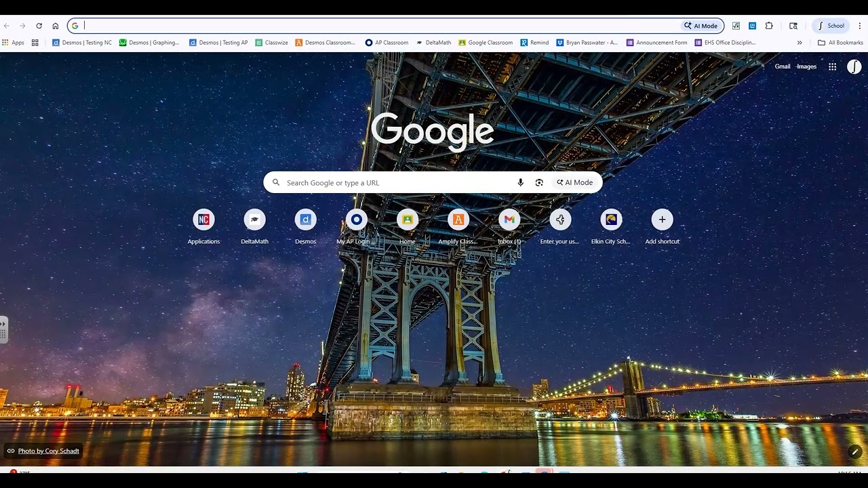Screen dimensions: 868x488
Task: Open the DeltaMath shortcut tile
Action: point(254,226)
